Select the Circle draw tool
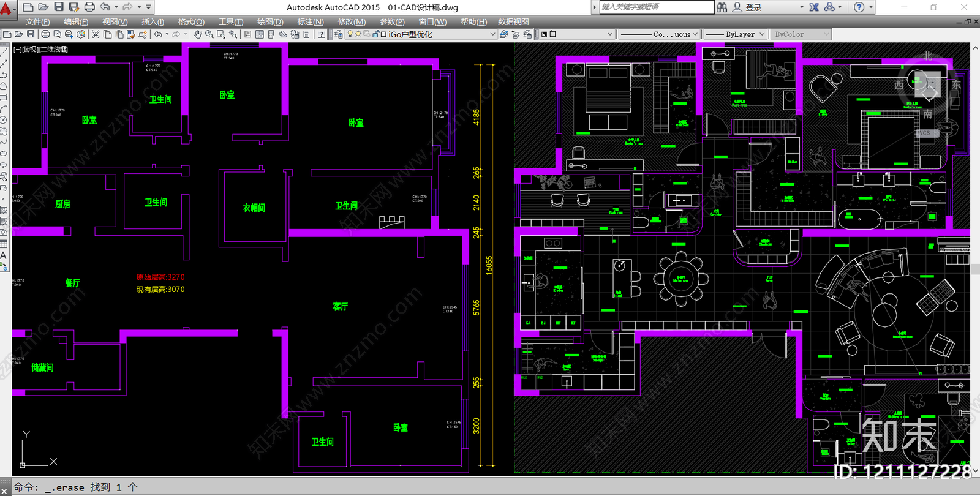This screenshot has height=496, width=980. [4, 120]
